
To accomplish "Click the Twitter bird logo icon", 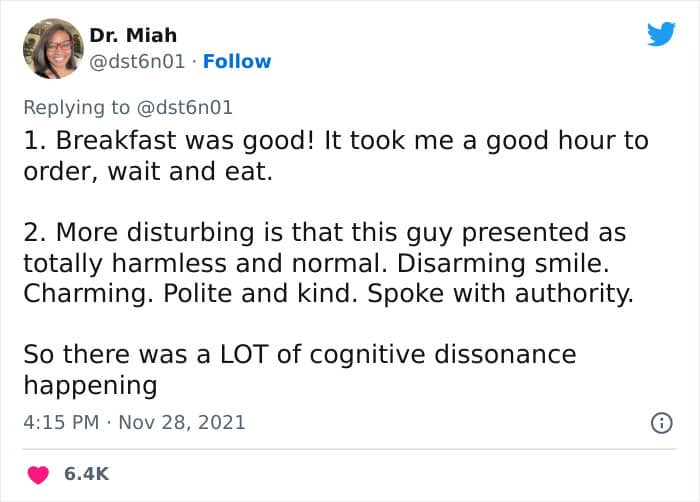I will click(x=661, y=34).
